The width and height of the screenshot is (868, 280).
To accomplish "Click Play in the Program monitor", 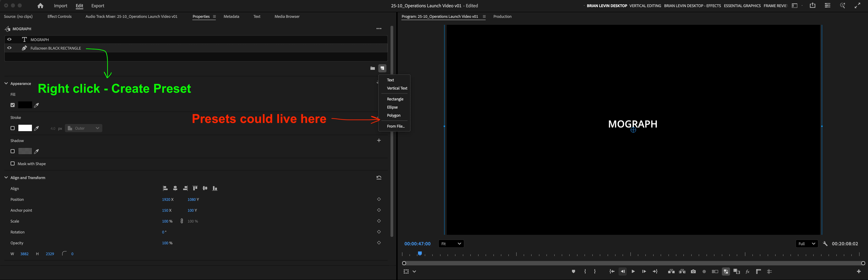I will click(x=633, y=272).
